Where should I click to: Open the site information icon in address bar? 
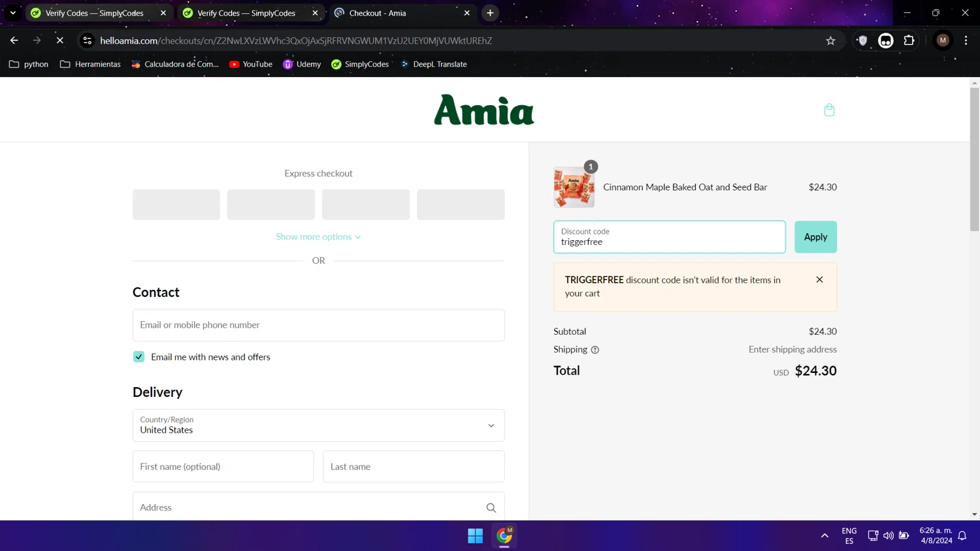pyautogui.click(x=87, y=40)
